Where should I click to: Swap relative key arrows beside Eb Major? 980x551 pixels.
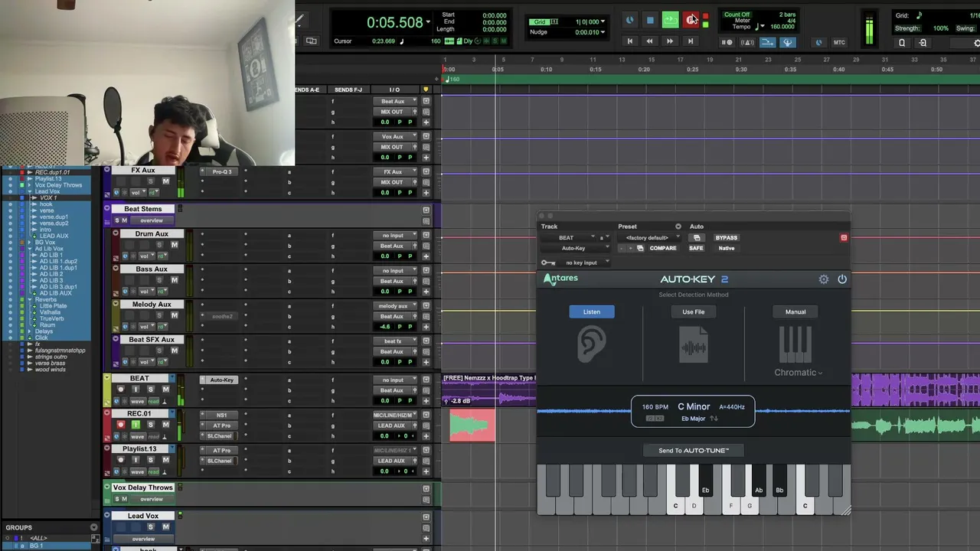click(714, 419)
